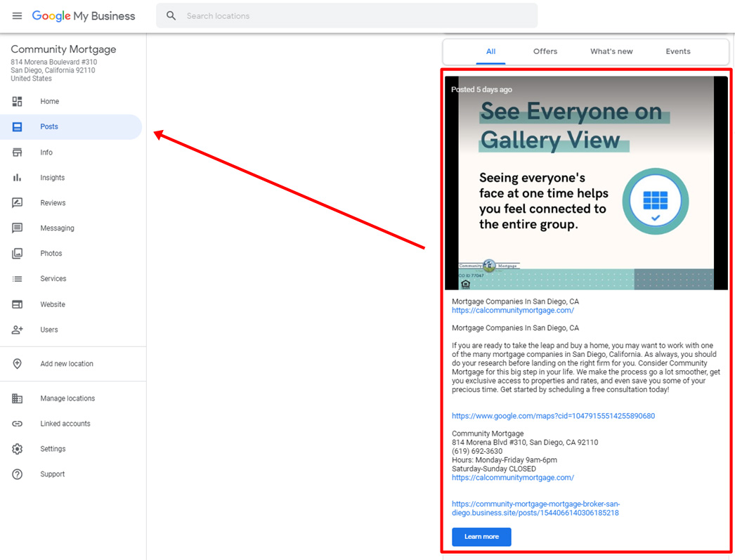
Task: Click the Posts sidebar icon
Action: point(18,126)
